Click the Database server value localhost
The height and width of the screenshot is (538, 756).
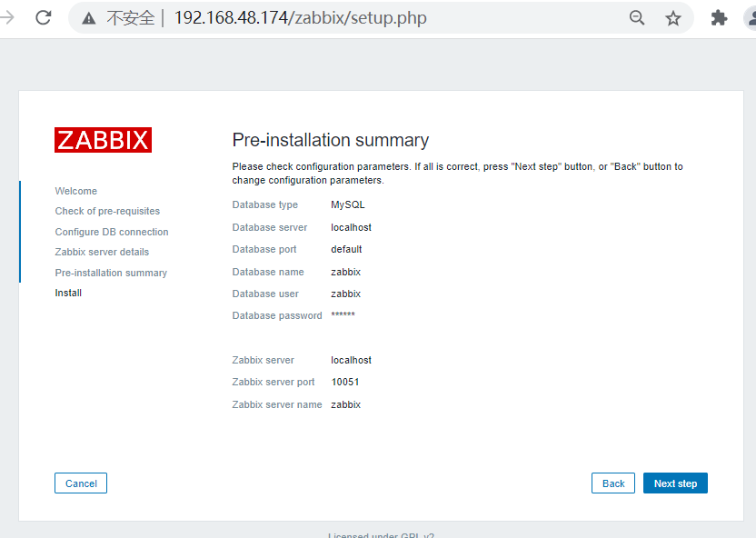coord(351,227)
